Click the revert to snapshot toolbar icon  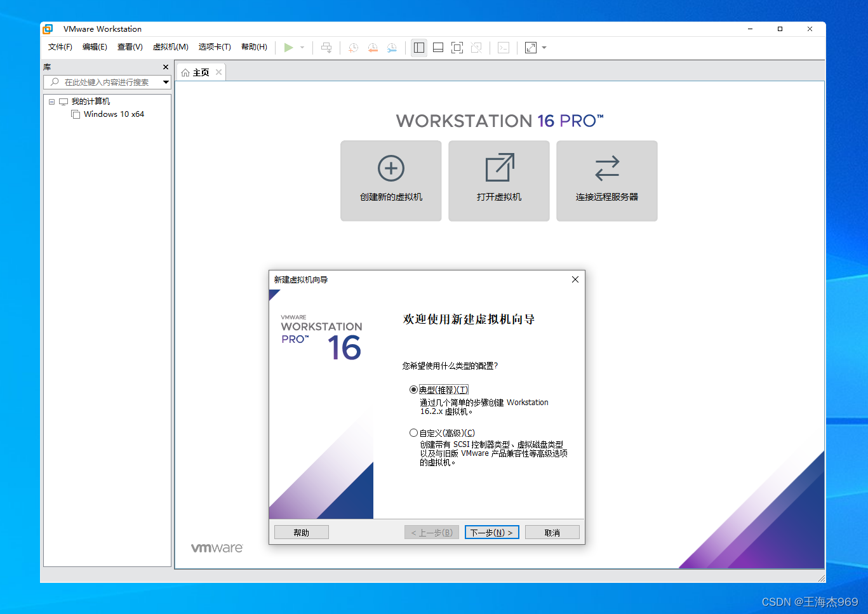[373, 48]
